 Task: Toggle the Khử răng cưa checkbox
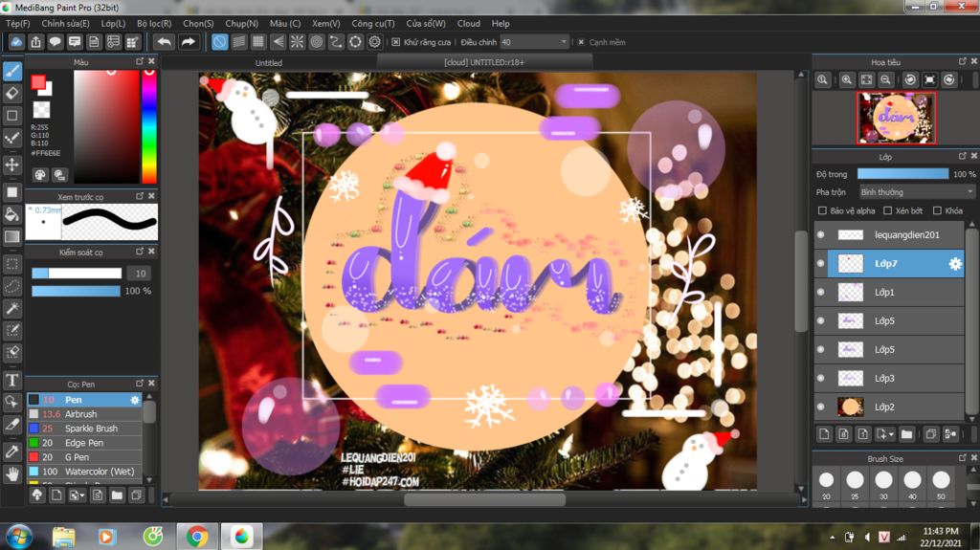click(395, 42)
